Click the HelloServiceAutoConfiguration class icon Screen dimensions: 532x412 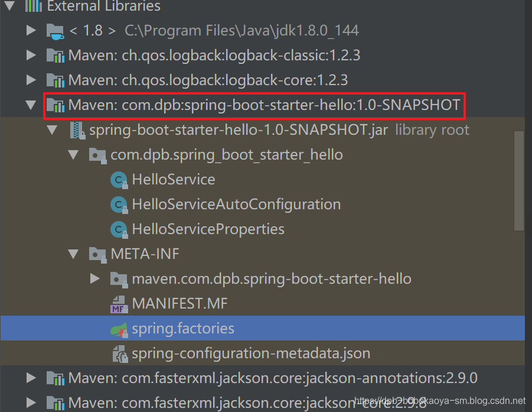tap(119, 205)
